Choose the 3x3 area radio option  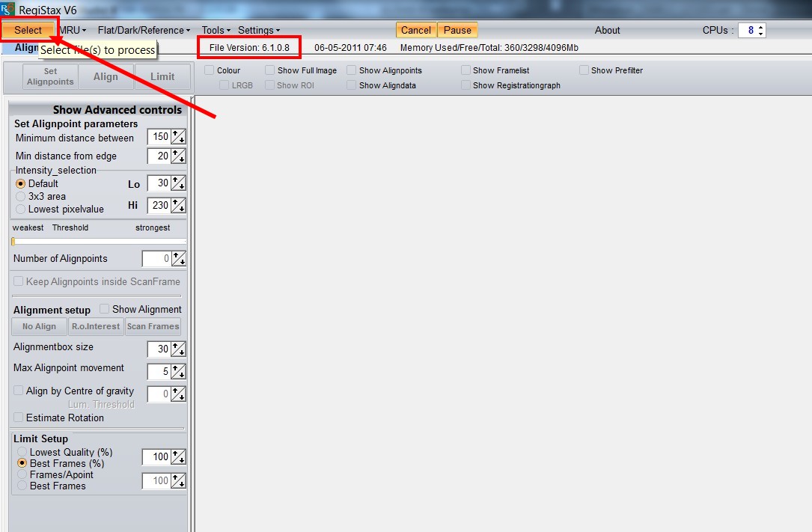20,196
